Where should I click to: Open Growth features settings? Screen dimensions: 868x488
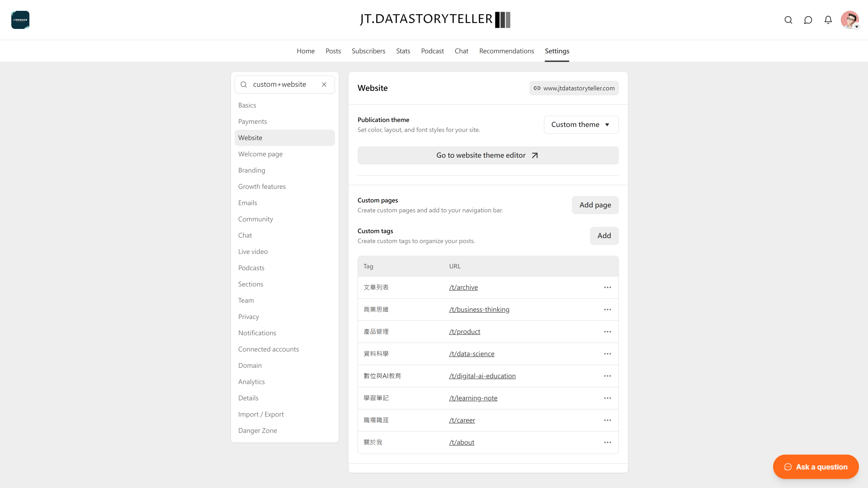click(x=284, y=187)
